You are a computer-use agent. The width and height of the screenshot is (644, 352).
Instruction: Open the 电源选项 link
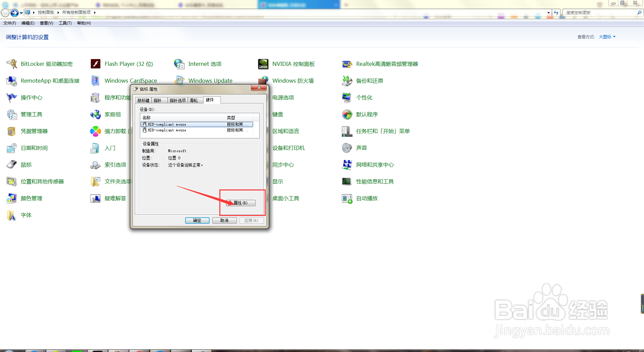click(x=283, y=97)
